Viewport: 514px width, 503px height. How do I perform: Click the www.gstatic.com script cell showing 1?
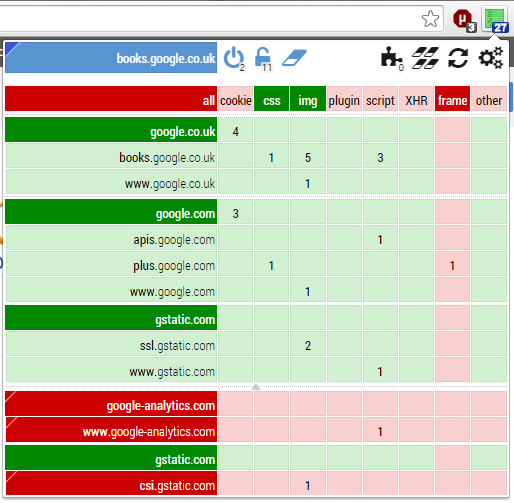(380, 370)
